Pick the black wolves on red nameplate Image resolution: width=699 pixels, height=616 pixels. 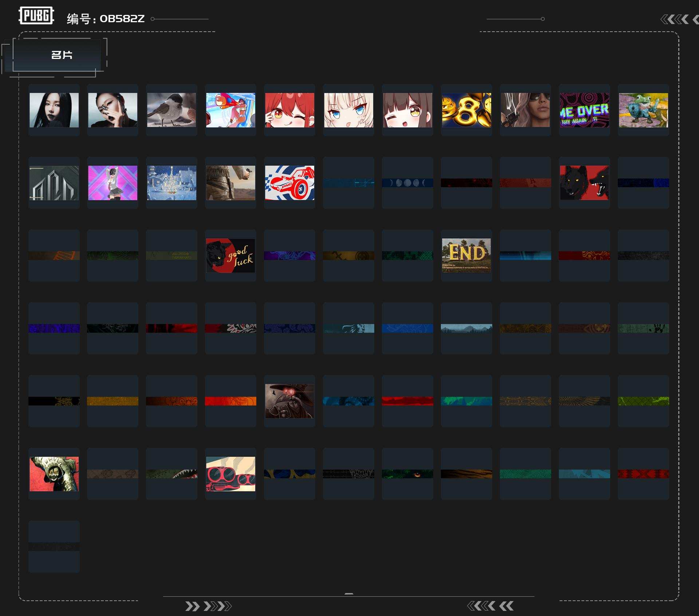click(x=584, y=183)
